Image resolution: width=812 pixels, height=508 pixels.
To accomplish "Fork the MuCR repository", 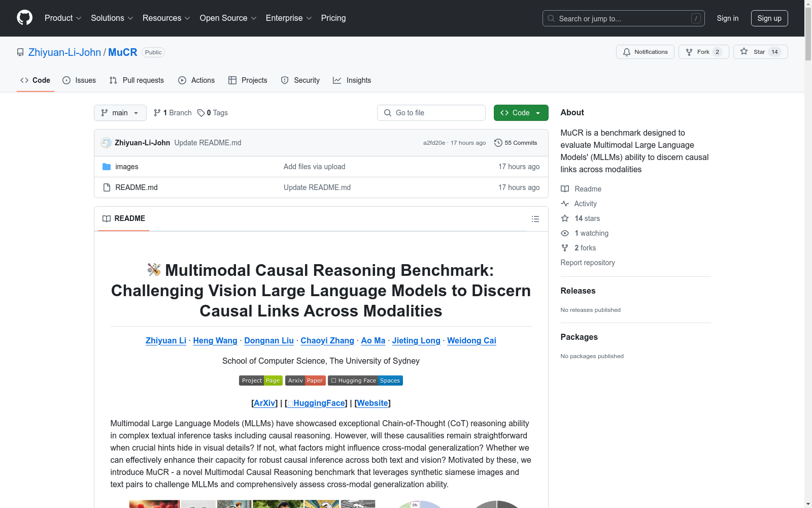I will pyautogui.click(x=704, y=52).
